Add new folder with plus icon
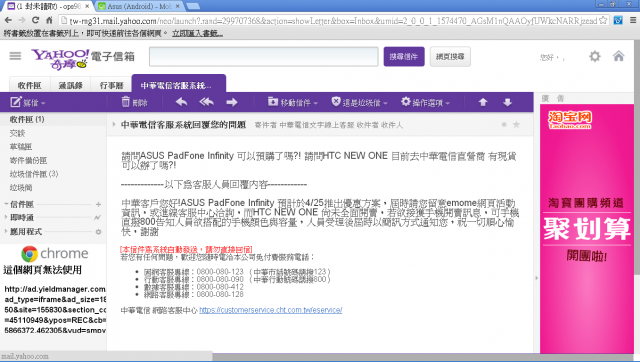 (98, 204)
